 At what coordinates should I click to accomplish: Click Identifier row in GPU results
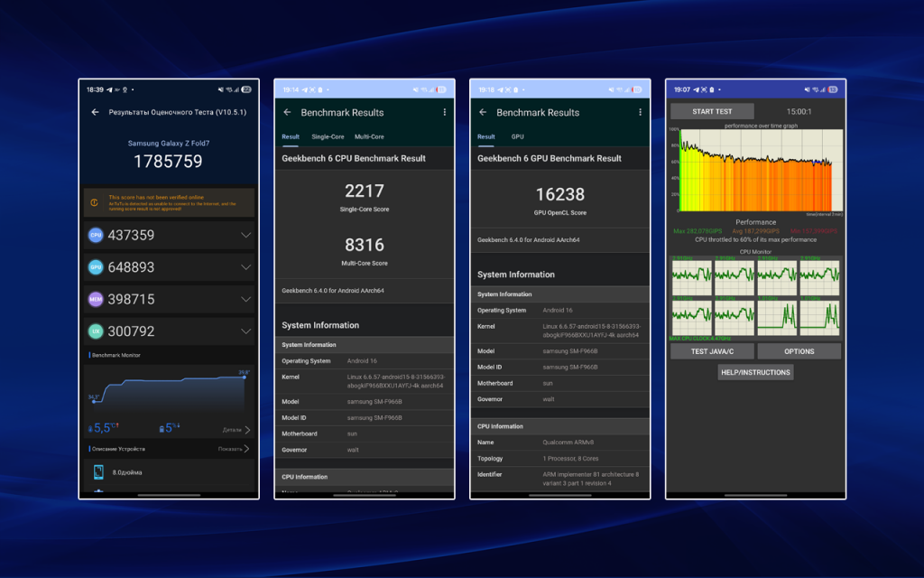click(x=559, y=479)
